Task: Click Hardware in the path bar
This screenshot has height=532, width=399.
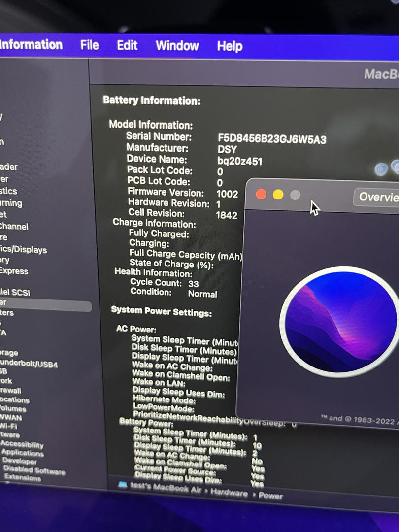Action: pyautogui.click(x=229, y=492)
